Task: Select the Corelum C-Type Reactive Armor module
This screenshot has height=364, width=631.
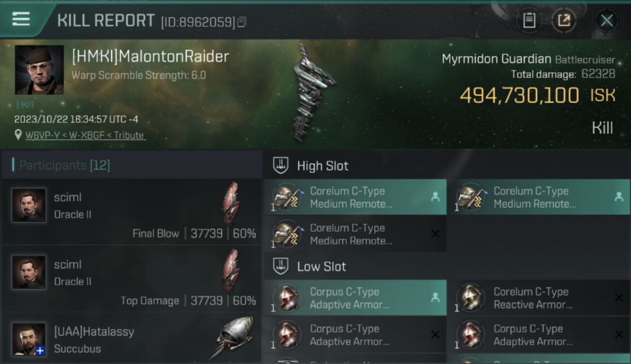Action: click(x=539, y=298)
